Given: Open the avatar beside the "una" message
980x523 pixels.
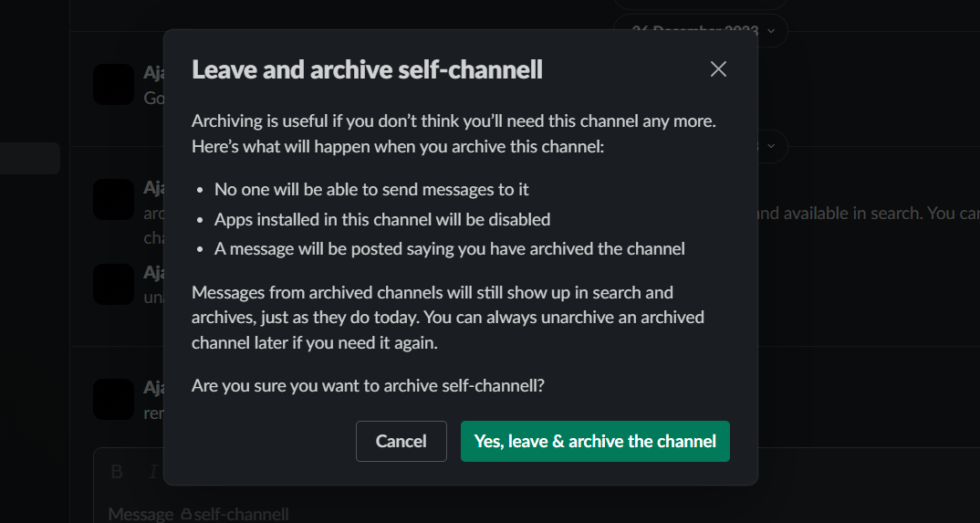Looking at the screenshot, I should tap(114, 284).
